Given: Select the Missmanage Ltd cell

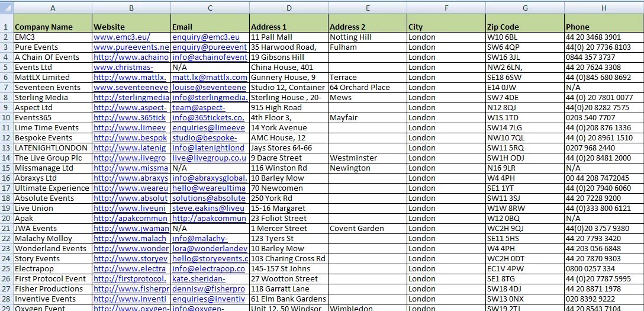Looking at the screenshot, I should pos(53,168).
